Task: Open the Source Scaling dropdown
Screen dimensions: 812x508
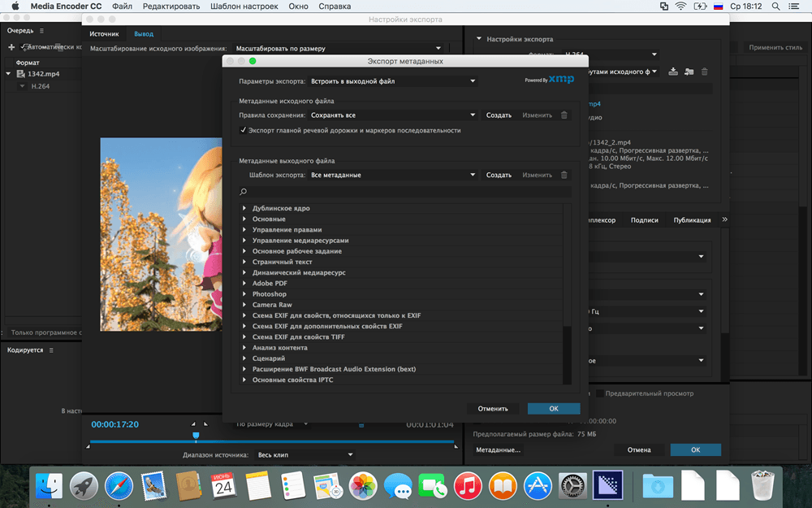Action: pos(339,48)
